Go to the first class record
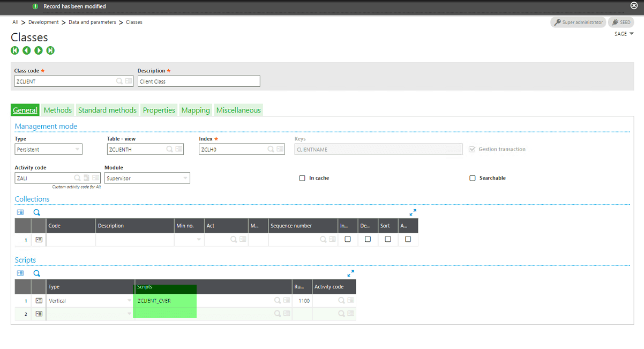The width and height of the screenshot is (644, 349). tap(15, 50)
